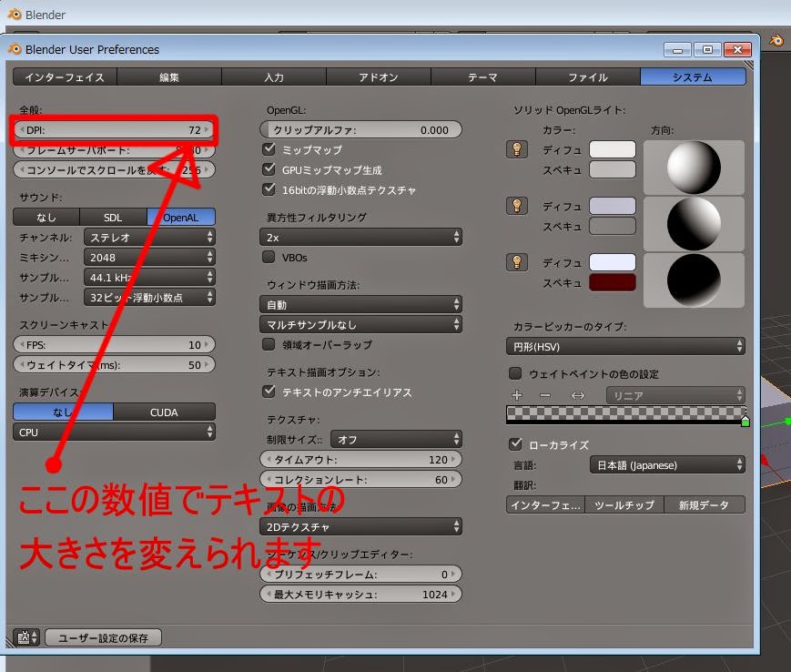Click the ウェイトタイマ(ms) value field

click(x=115, y=365)
